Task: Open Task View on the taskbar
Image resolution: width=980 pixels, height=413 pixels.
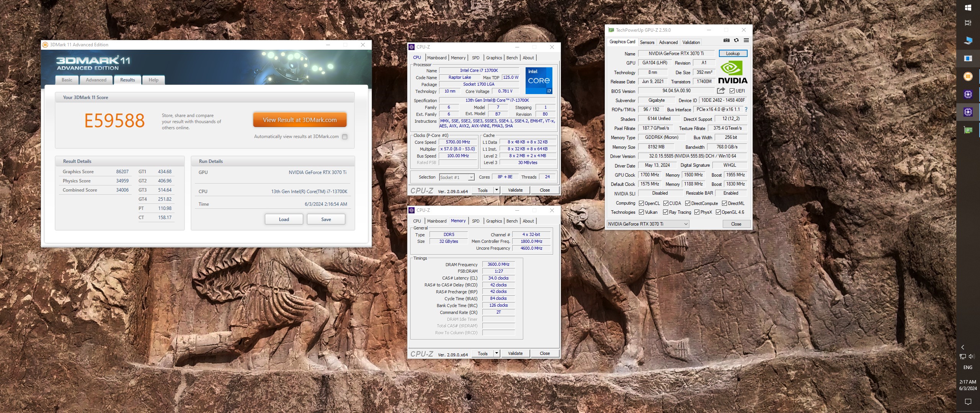Action: [x=968, y=23]
